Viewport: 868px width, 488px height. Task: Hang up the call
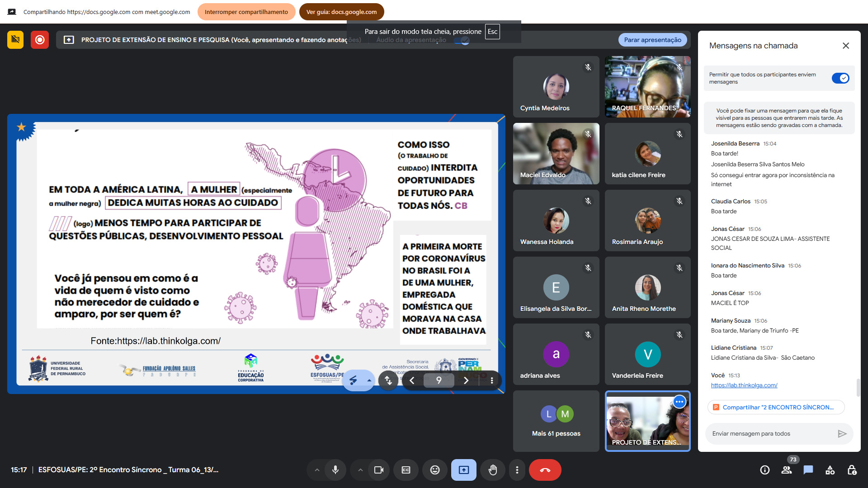click(545, 470)
